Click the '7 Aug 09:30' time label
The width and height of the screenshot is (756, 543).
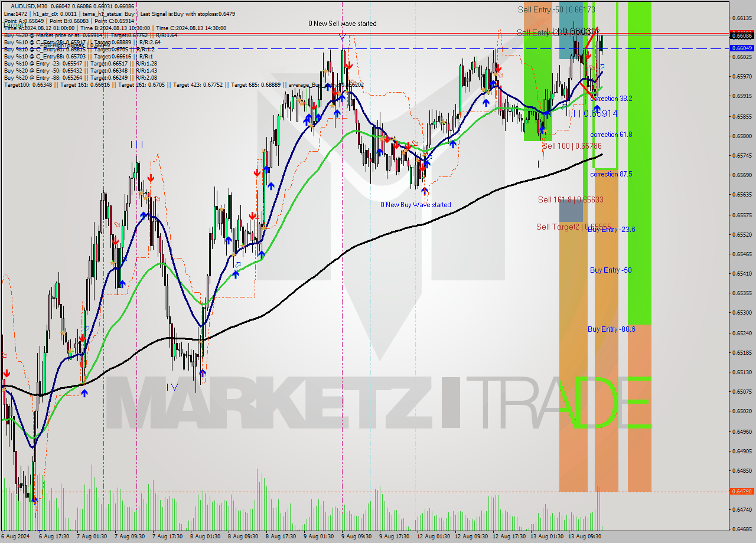click(129, 537)
